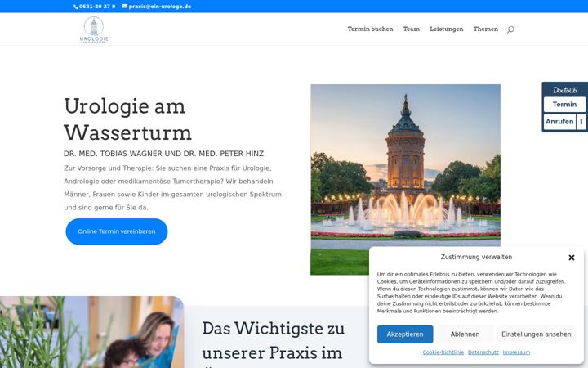588x368 pixels.
Task: Click Online Termin vereinbaren button
Action: (x=117, y=231)
